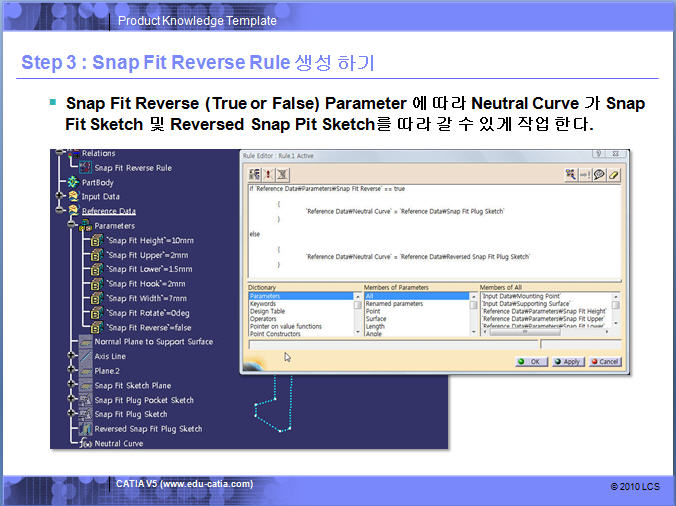Click the red exclamation icon in Rule Editor
This screenshot has height=506, width=676.
(x=269, y=174)
